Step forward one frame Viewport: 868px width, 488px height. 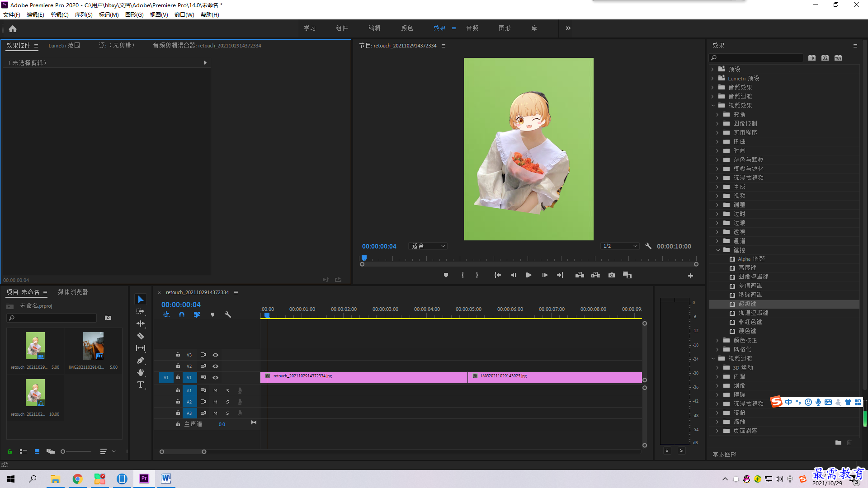pos(545,275)
